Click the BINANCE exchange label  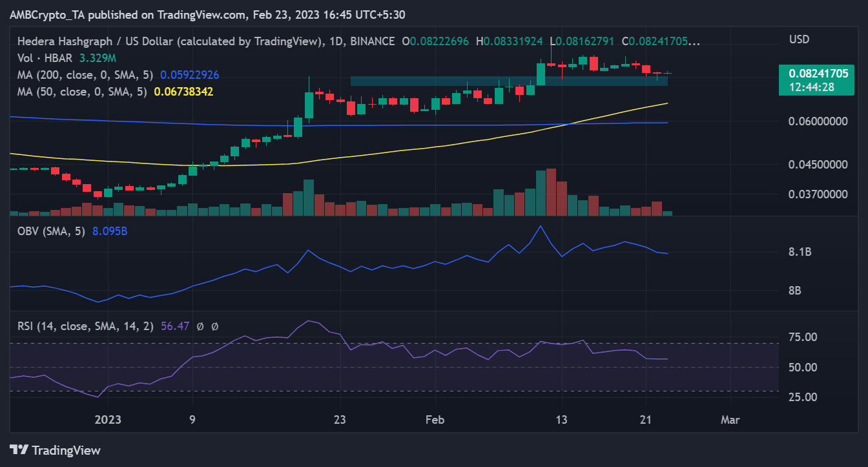373,41
